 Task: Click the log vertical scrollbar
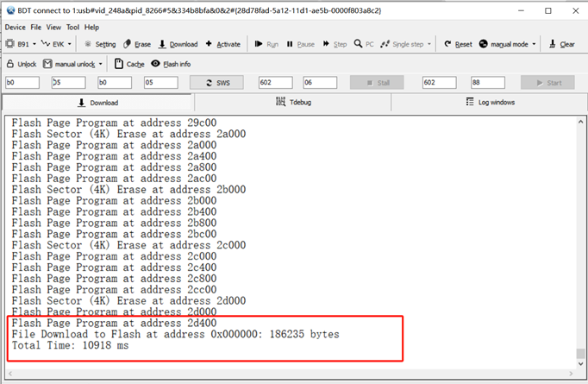click(x=580, y=242)
